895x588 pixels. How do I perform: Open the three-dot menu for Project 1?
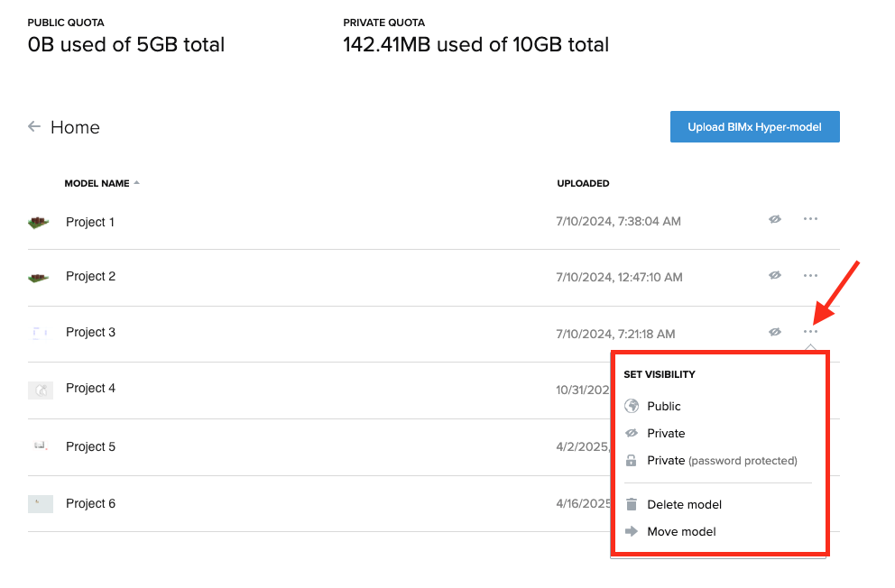(810, 219)
